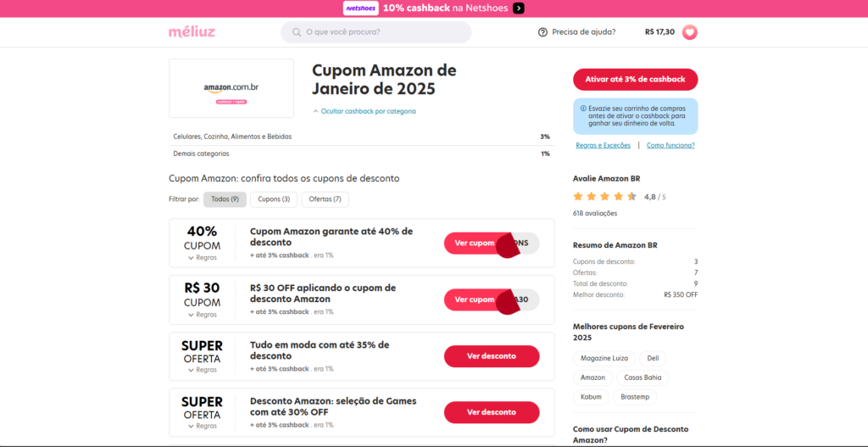
Task: Click 'Como usar Cupom de Desconto Amazon?' heading
Action: [631, 435]
